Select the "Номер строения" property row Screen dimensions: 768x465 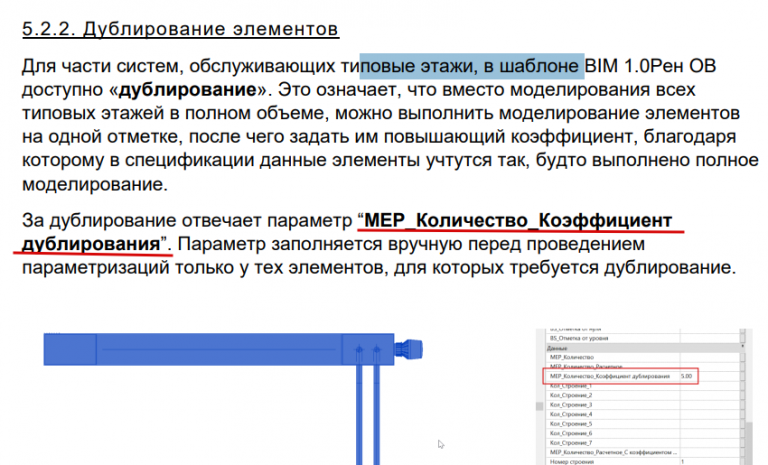click(644, 462)
